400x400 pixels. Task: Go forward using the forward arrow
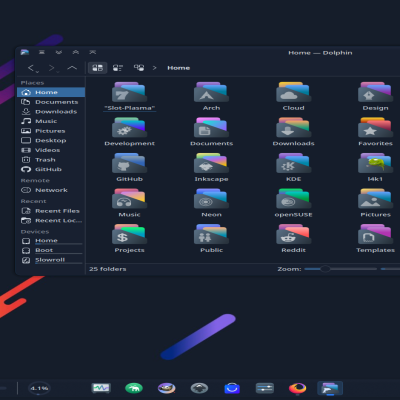tap(51, 68)
